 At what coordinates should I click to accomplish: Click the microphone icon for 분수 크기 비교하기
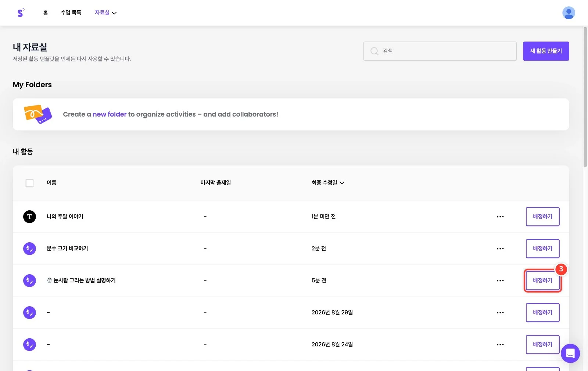[29, 249]
